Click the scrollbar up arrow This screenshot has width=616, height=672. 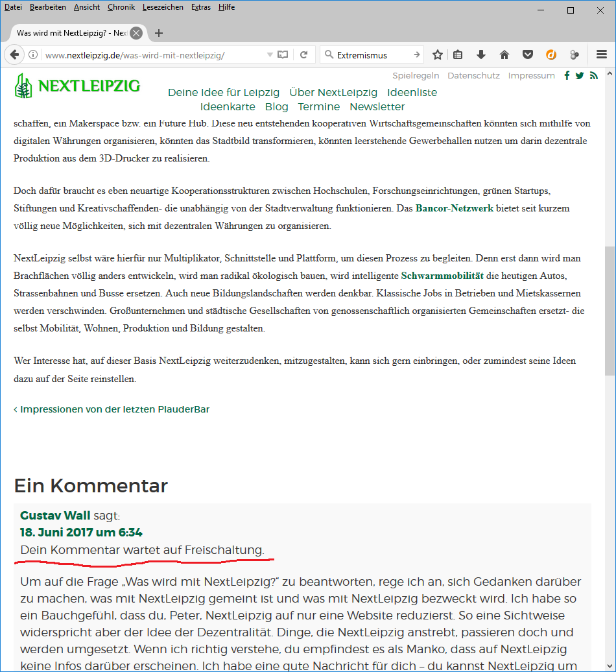pyautogui.click(x=610, y=74)
